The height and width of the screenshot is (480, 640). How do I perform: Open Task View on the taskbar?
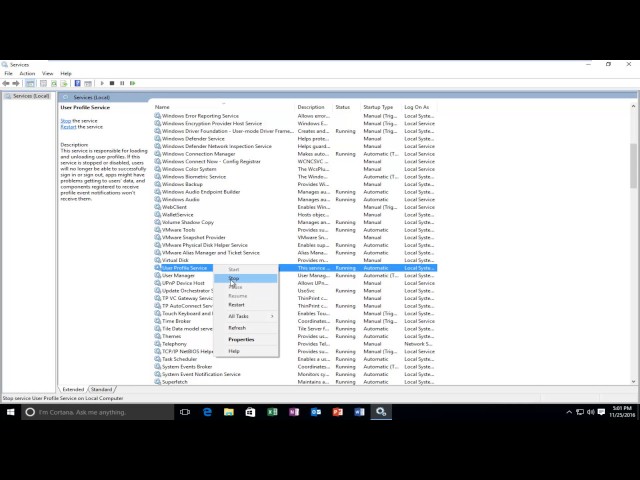coord(185,412)
